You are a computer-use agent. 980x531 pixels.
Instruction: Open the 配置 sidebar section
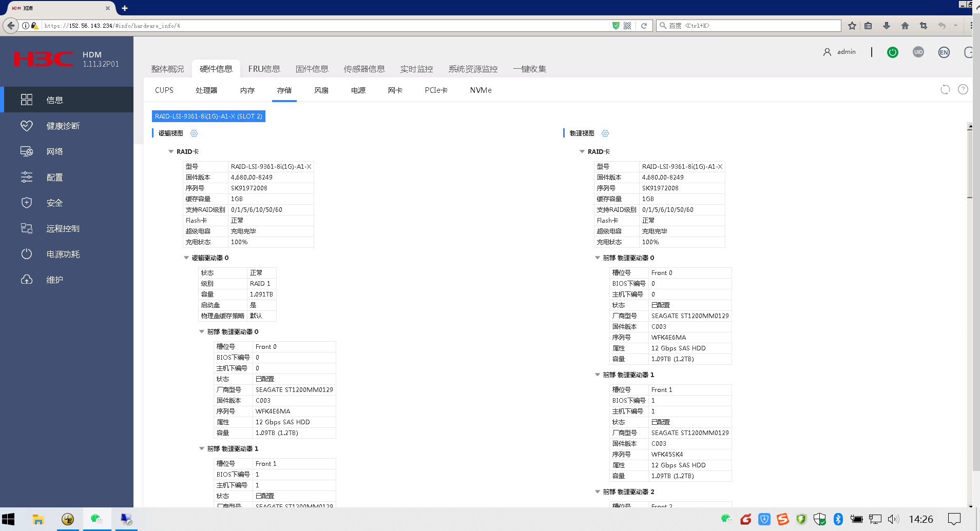tap(67, 177)
